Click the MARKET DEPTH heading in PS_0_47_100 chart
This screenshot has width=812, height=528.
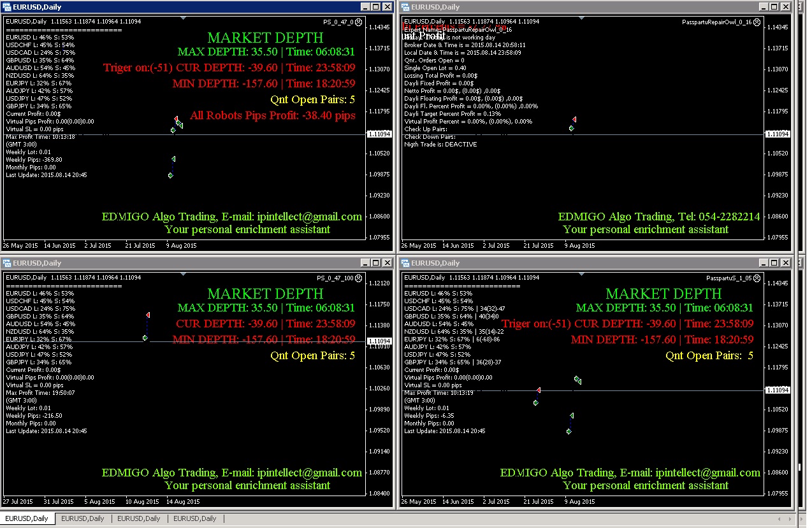pos(265,294)
